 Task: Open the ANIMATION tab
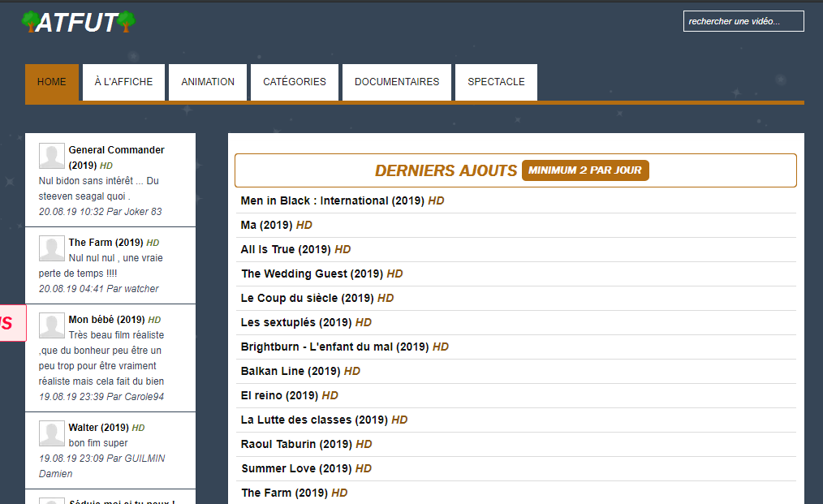(208, 82)
